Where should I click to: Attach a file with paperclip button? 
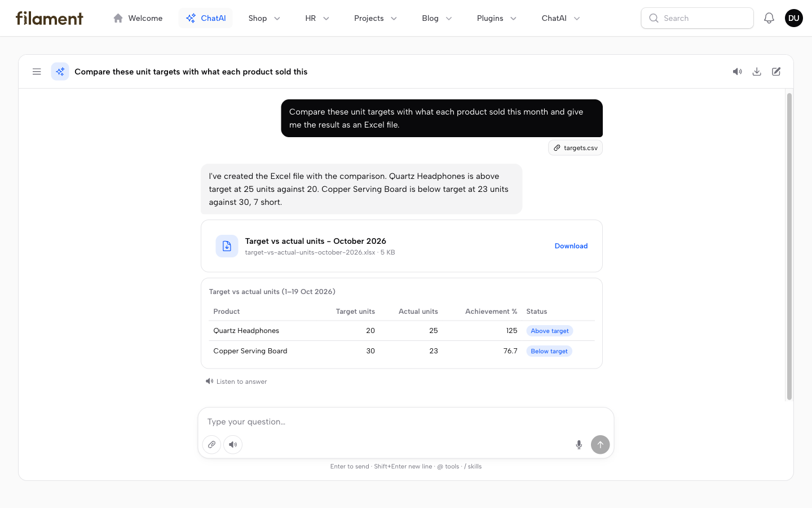211,444
